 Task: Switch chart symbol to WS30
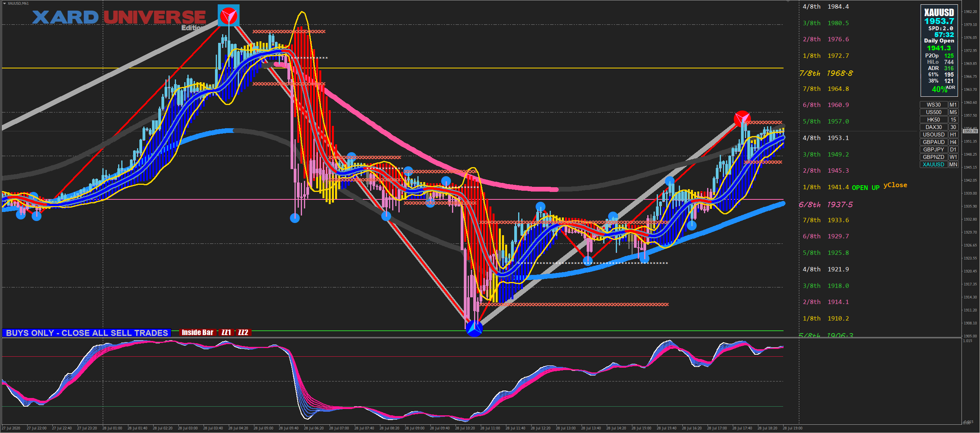coord(933,105)
